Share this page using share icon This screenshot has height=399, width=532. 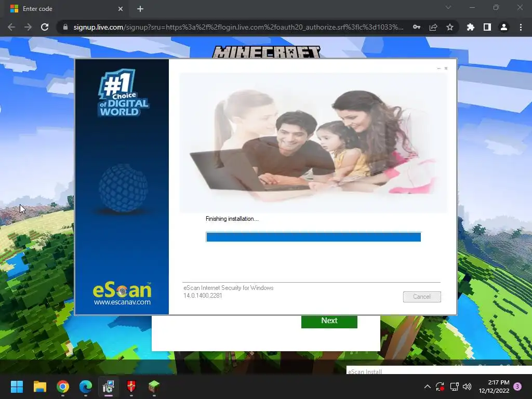tap(433, 27)
